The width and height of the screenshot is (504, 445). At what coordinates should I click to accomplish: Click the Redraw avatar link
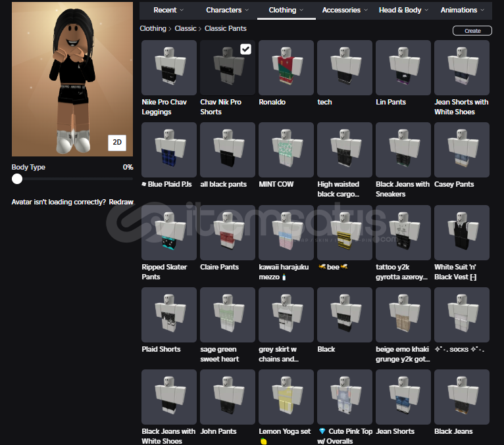point(121,202)
